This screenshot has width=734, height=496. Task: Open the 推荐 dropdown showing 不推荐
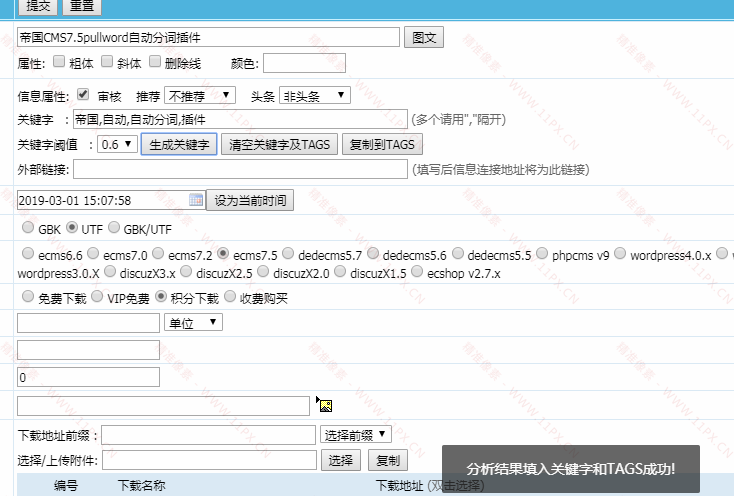click(x=199, y=96)
